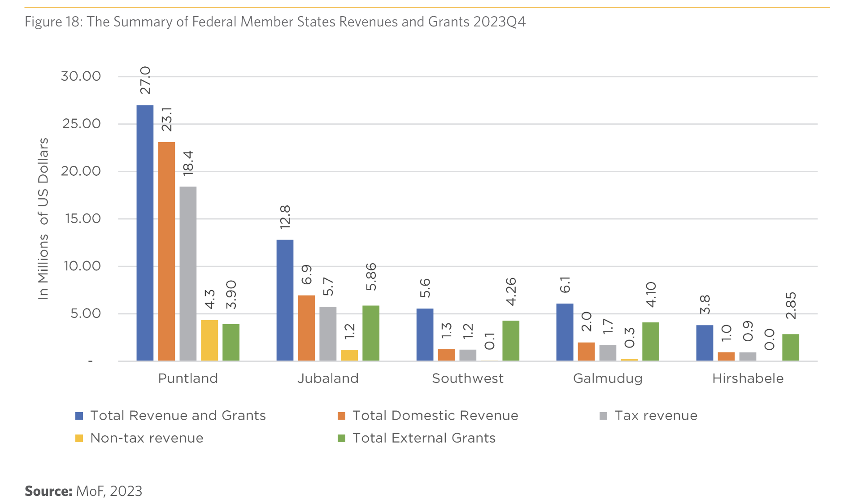Image resolution: width=844 pixels, height=504 pixels.
Task: Click the 5.00 y-axis tick label
Action: pos(85,313)
